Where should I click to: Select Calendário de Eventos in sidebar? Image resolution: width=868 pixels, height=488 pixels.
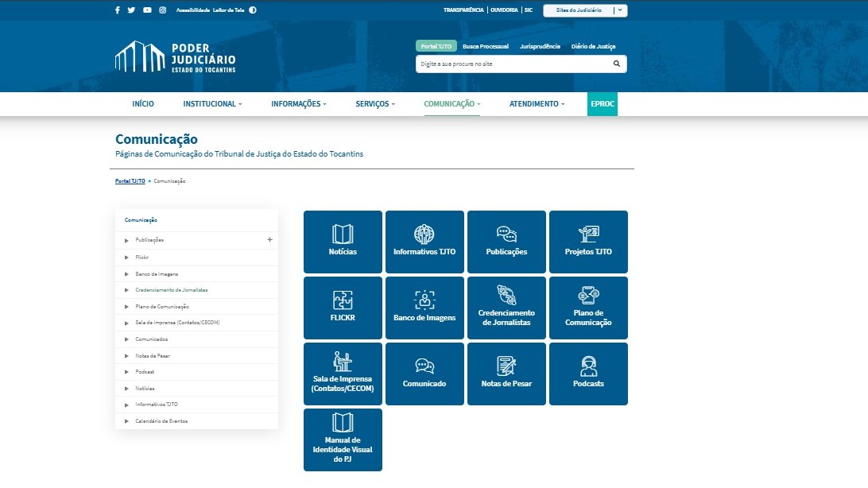[161, 420]
